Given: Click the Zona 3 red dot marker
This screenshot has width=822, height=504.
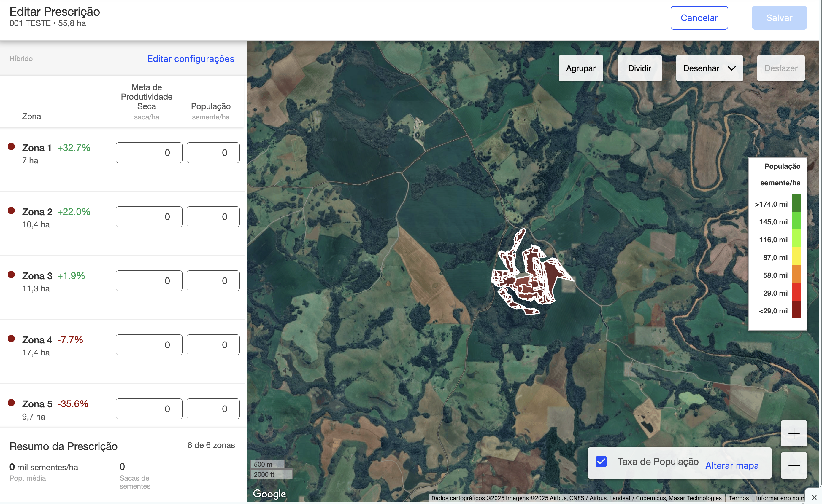Looking at the screenshot, I should [x=11, y=275].
